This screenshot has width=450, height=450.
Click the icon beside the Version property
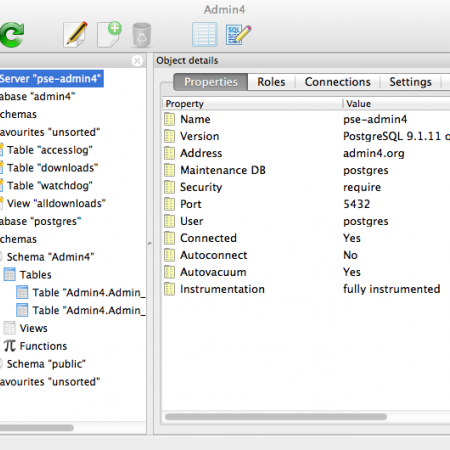[x=169, y=136]
